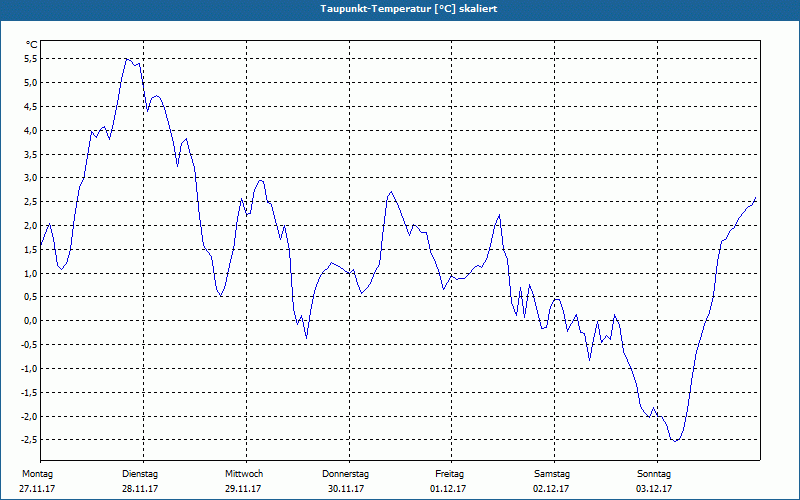
Task: Click the y-axis label -0,5
Action: point(29,344)
